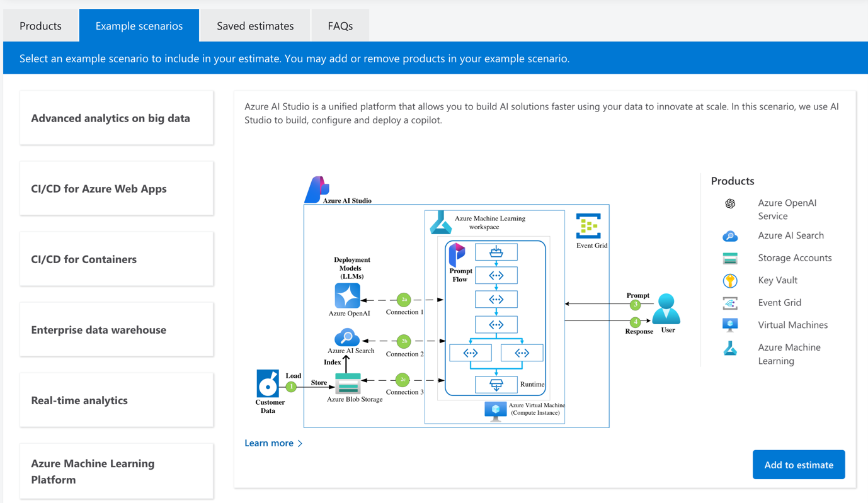This screenshot has height=503, width=868.
Task: Click the User figure icon in diagram
Action: click(666, 309)
